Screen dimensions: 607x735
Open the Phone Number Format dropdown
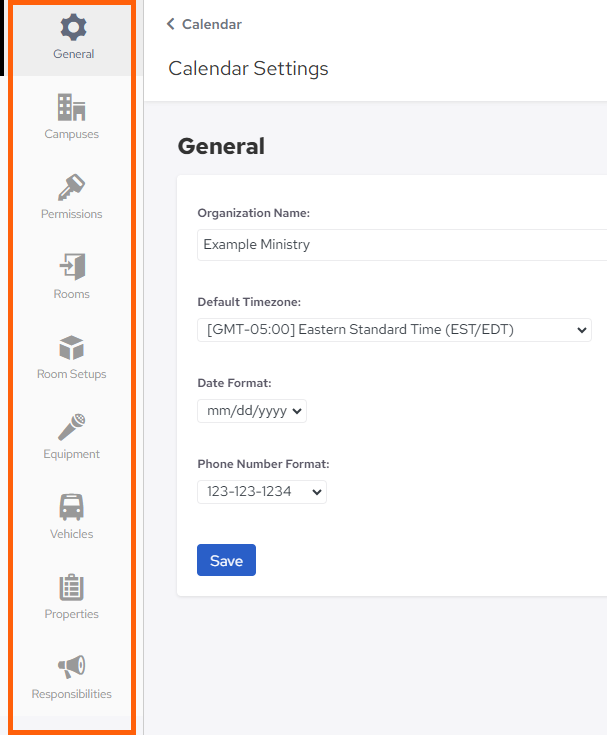pyautogui.click(x=262, y=492)
